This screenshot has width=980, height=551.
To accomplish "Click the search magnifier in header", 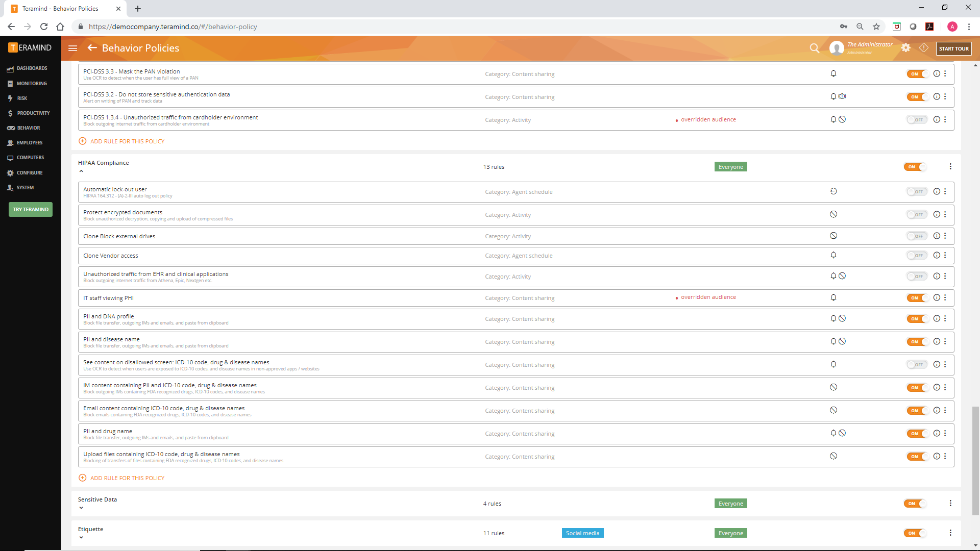I will pos(814,48).
